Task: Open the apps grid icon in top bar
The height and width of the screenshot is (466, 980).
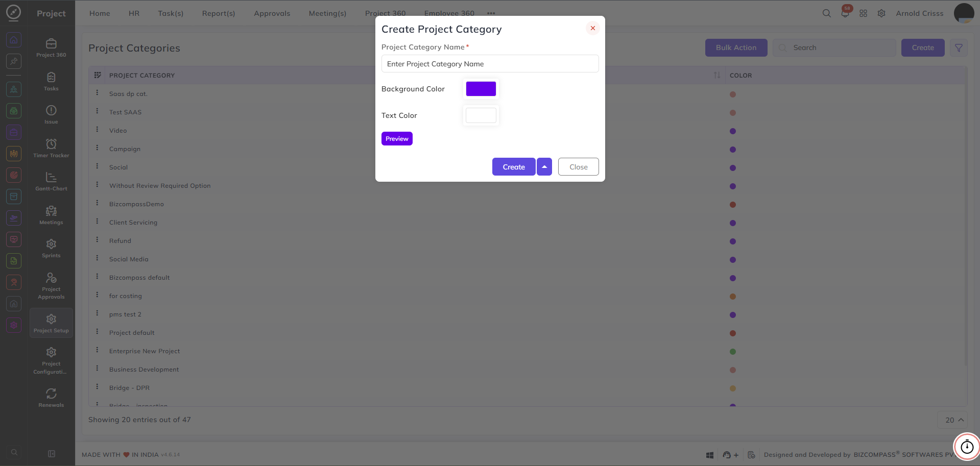Action: (x=863, y=13)
